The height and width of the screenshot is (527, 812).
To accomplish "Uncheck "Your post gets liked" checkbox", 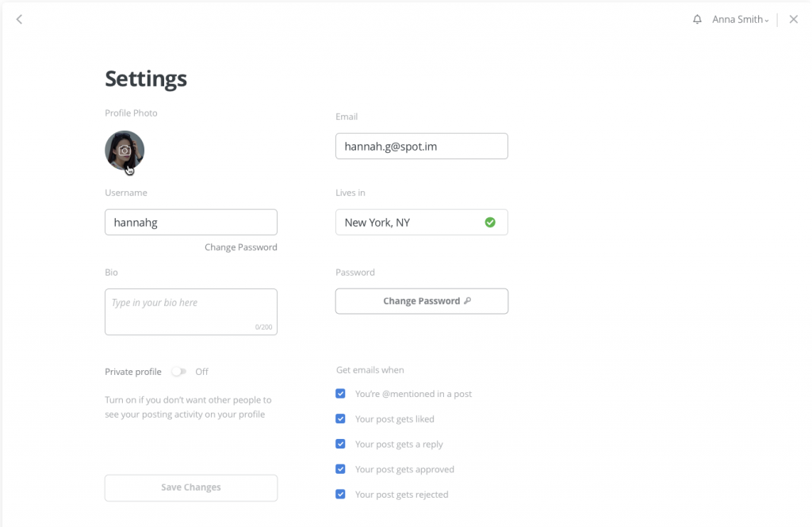I will pos(341,419).
